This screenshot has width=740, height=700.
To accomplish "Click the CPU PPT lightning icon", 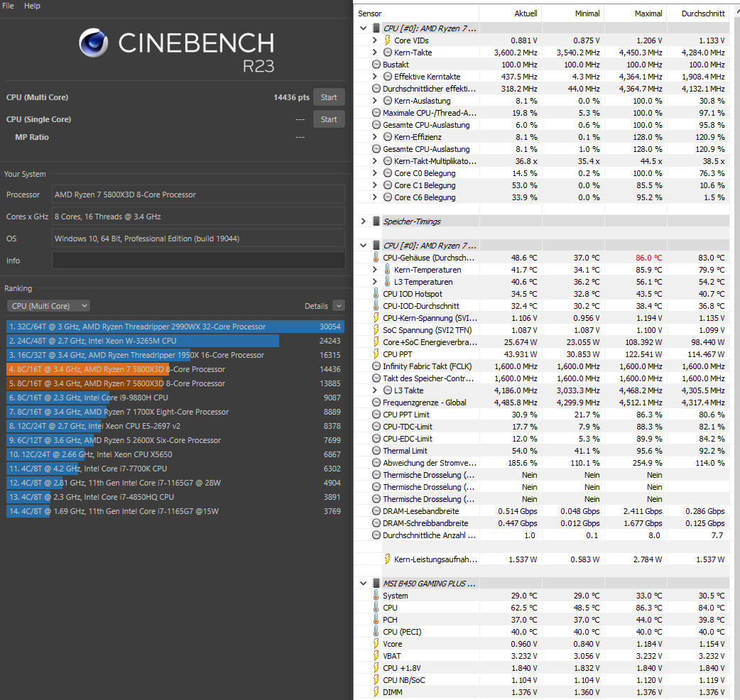I will click(376, 354).
